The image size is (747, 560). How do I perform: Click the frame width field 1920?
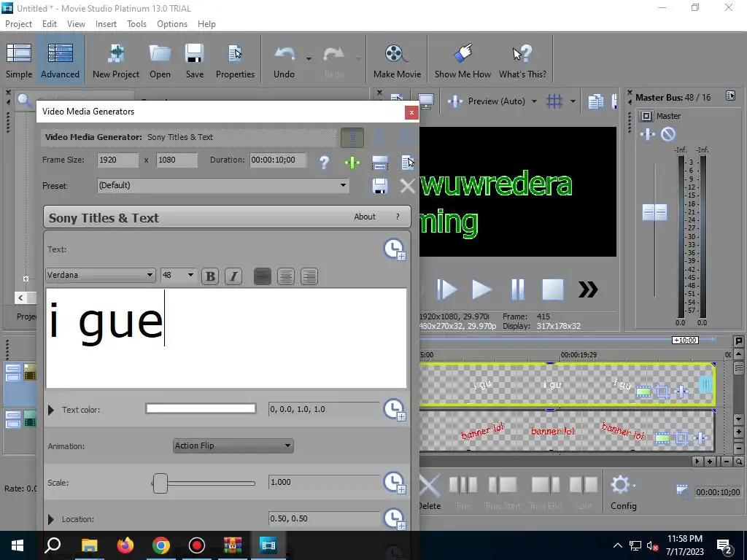tap(117, 160)
